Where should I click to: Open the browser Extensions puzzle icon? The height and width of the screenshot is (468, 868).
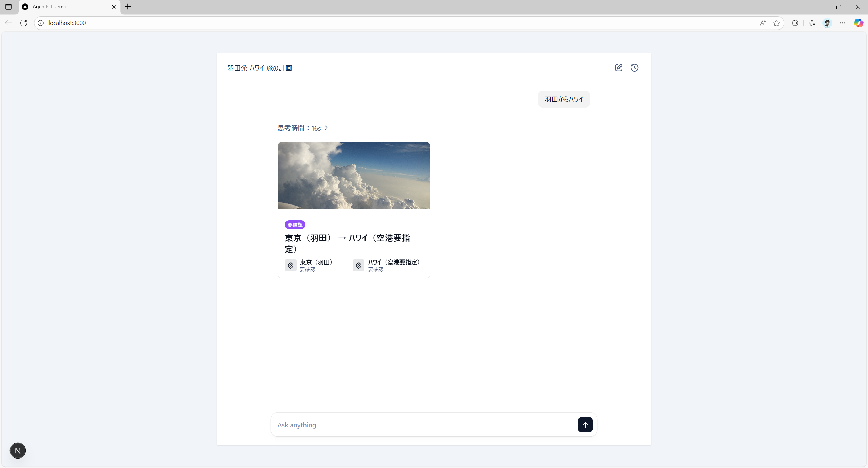[x=795, y=23]
